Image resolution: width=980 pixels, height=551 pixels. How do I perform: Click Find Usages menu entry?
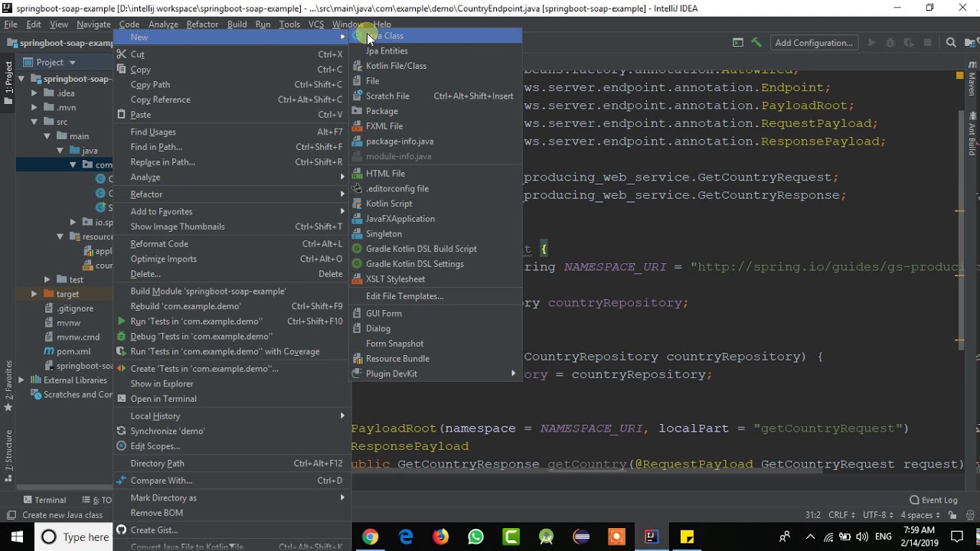click(232, 132)
